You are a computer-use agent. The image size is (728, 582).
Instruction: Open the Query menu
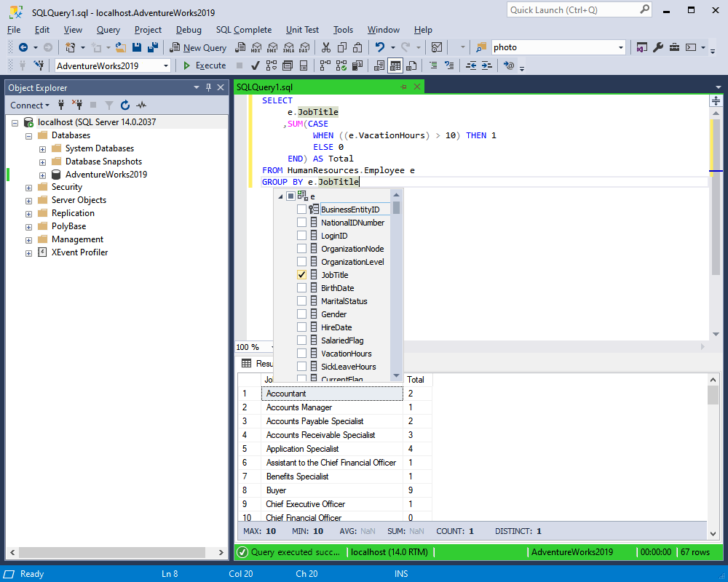point(108,30)
